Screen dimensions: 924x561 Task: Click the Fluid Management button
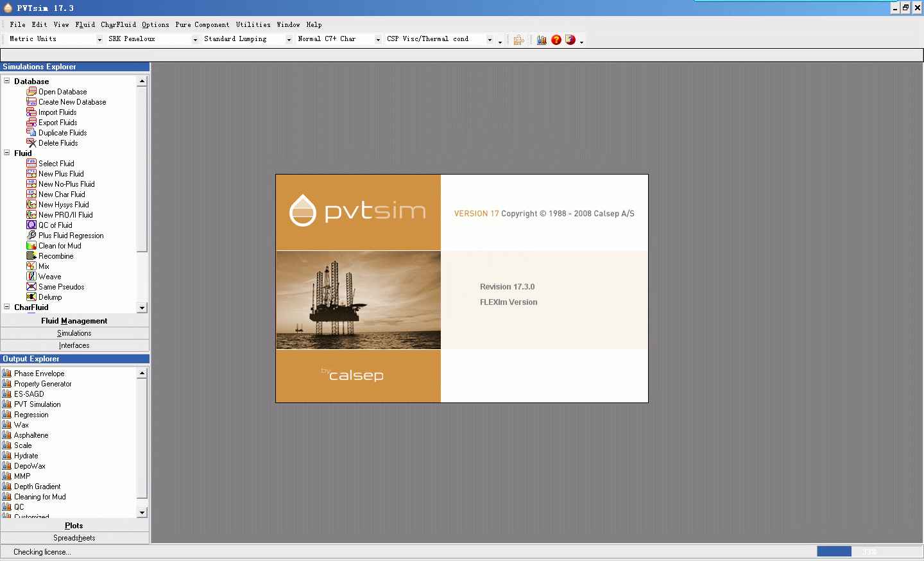74,321
